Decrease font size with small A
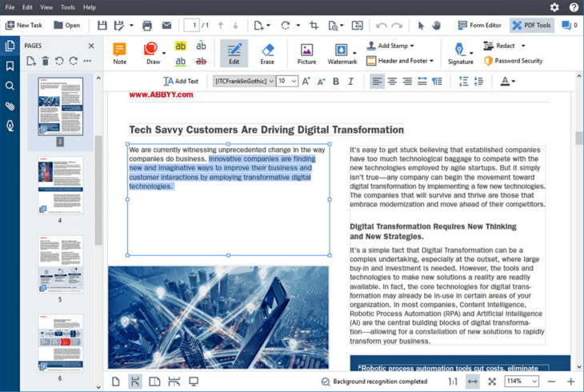Screen dimensions: 584x392 [321, 82]
